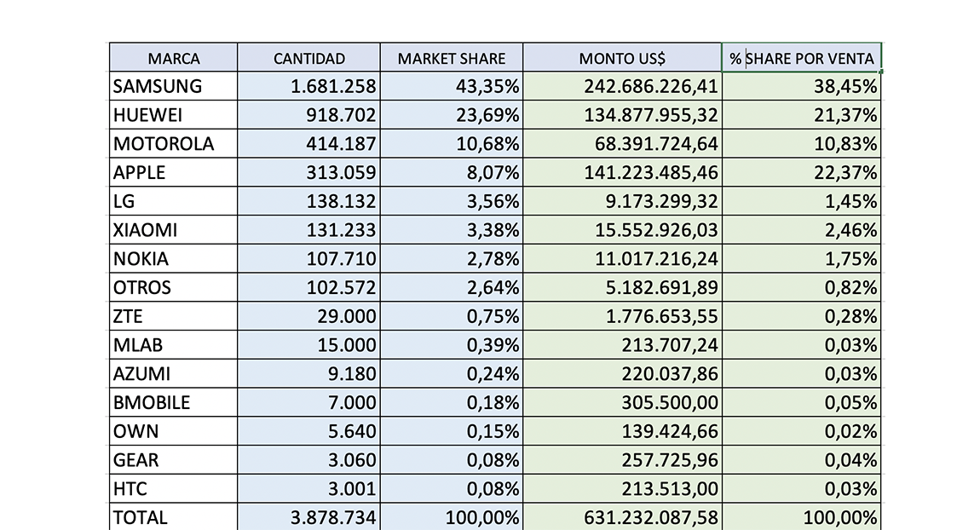Select AZUMI quantity cell 9.180

coord(308,374)
